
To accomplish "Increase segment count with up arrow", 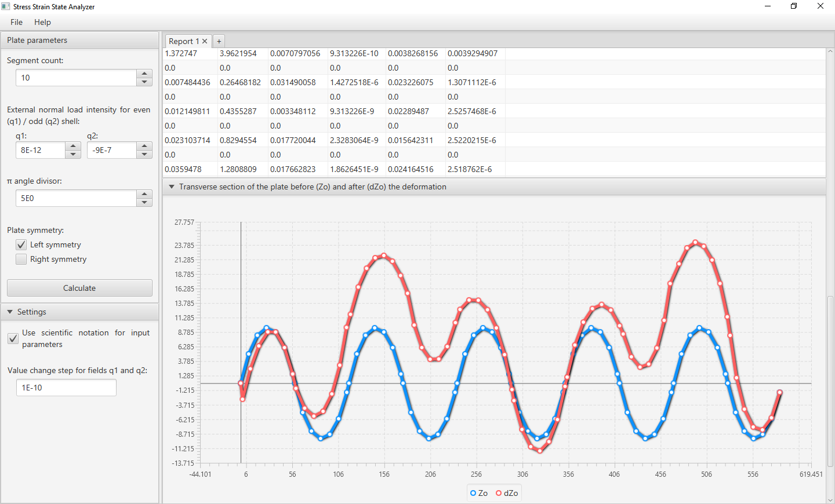I will [144, 74].
